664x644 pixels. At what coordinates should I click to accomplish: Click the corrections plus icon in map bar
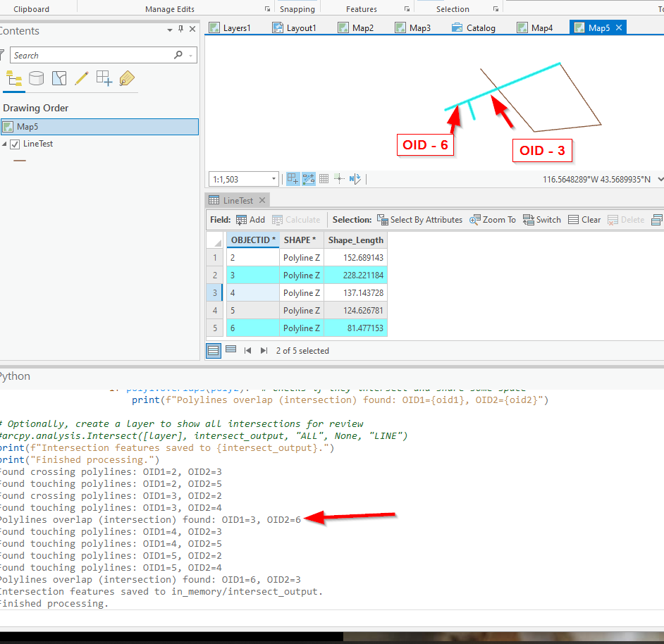(x=339, y=179)
